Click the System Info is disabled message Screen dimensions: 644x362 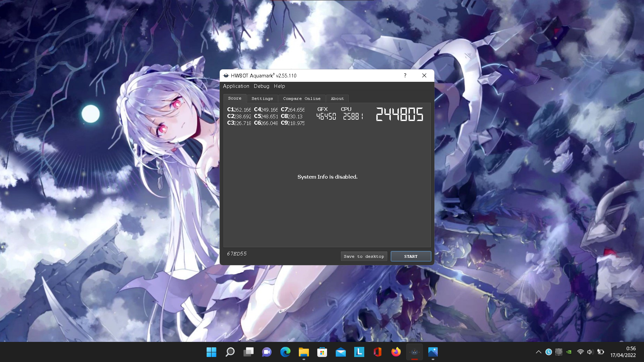point(327,177)
